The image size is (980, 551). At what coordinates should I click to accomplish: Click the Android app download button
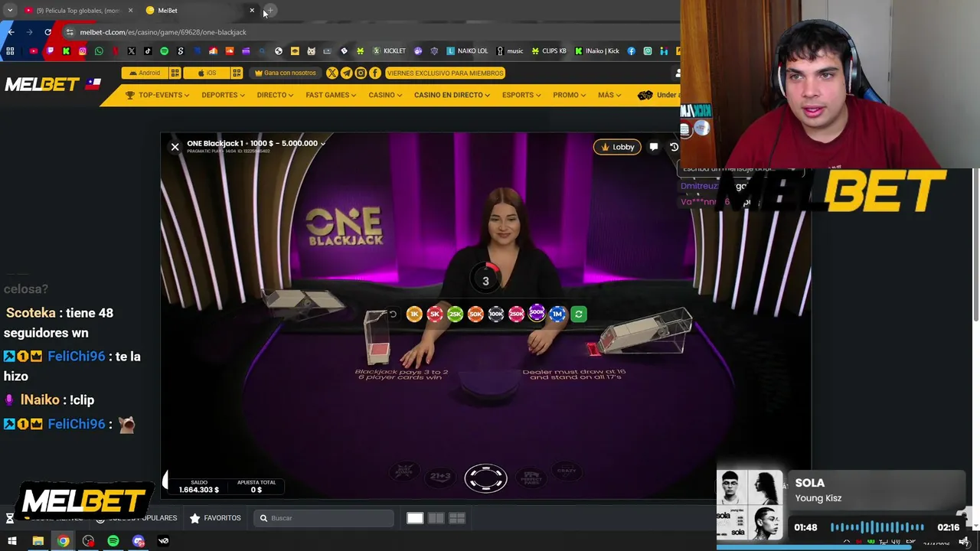pyautogui.click(x=145, y=73)
